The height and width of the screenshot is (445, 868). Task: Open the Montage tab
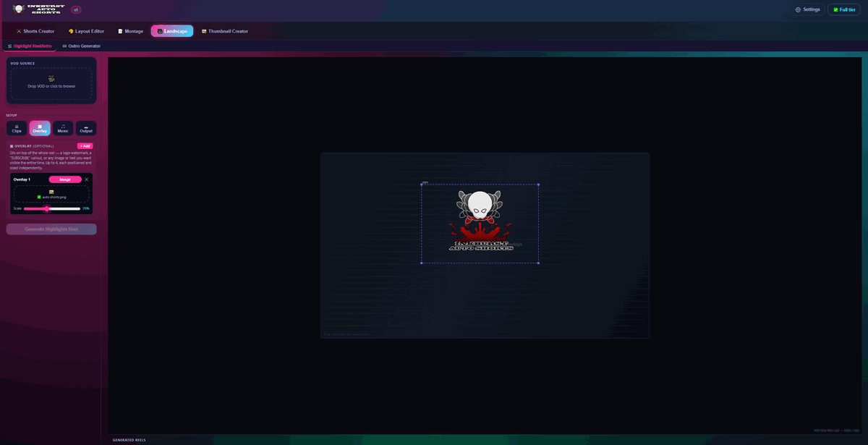click(x=131, y=31)
